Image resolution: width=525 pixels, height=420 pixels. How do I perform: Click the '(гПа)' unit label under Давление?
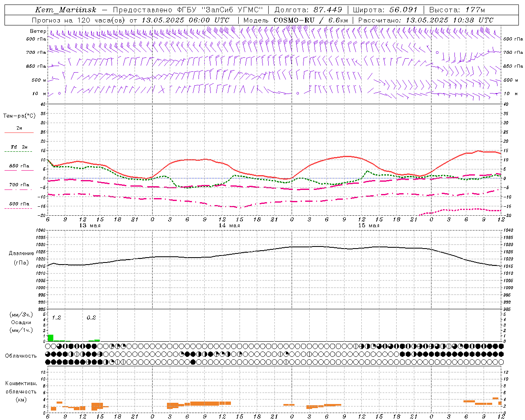[x=21, y=263]
